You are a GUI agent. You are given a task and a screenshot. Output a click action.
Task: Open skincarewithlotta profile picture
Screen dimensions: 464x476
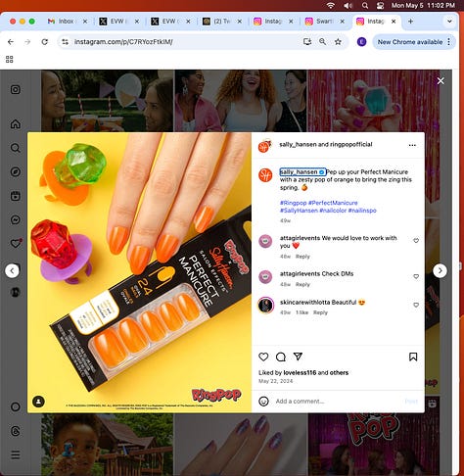265,306
